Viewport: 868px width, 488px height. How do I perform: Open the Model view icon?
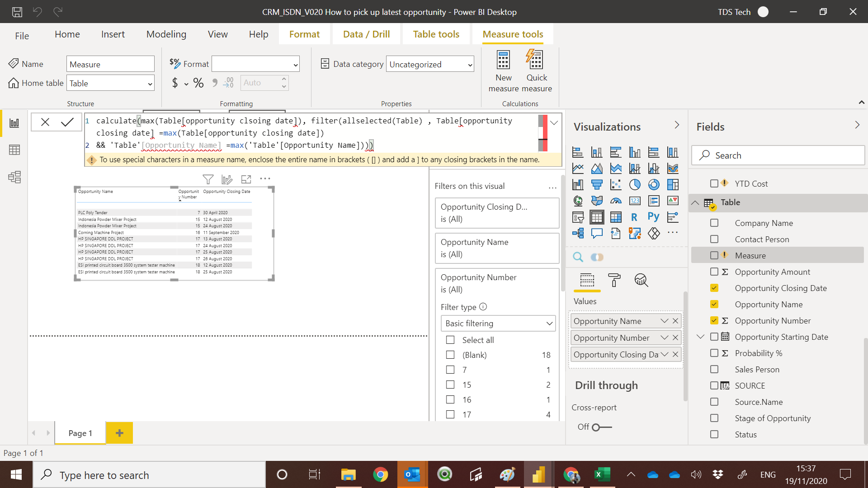point(14,177)
